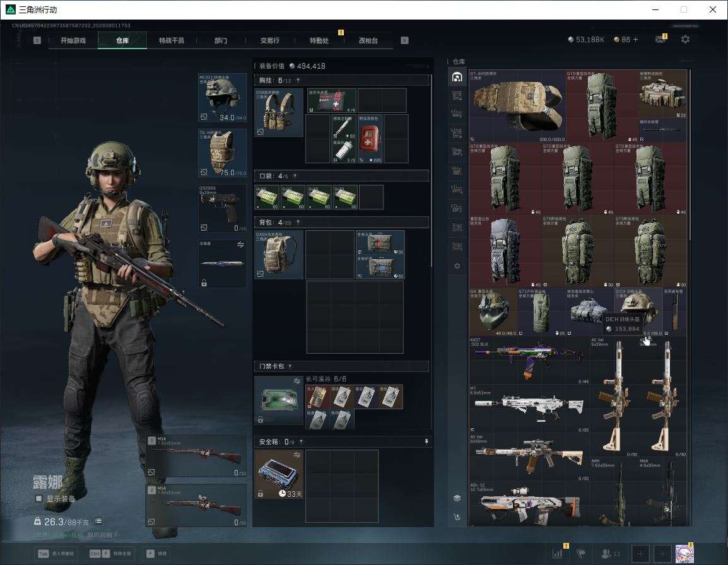Switch to the 改枪台 tab
728x565 pixels.
pos(368,40)
